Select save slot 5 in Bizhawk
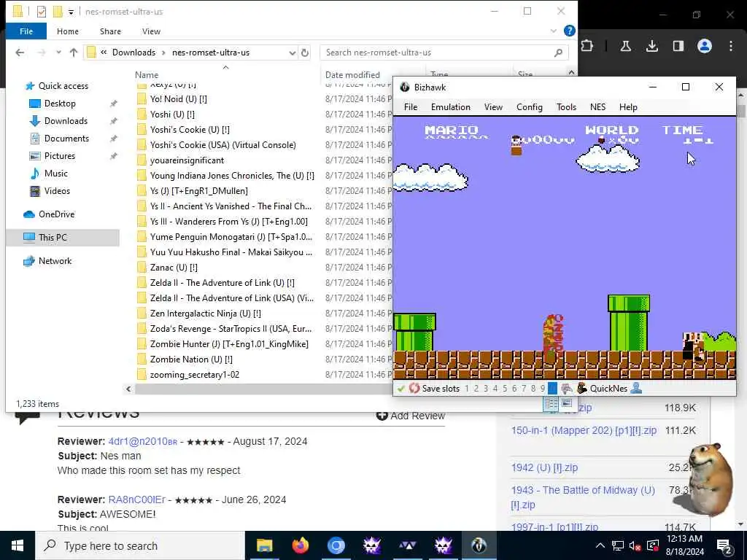The width and height of the screenshot is (747, 560). 505,389
